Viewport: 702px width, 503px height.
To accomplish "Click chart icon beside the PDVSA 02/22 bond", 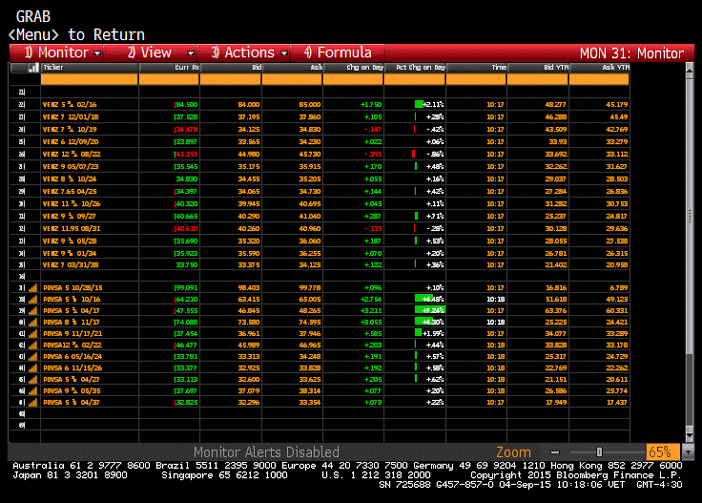I will [x=33, y=345].
